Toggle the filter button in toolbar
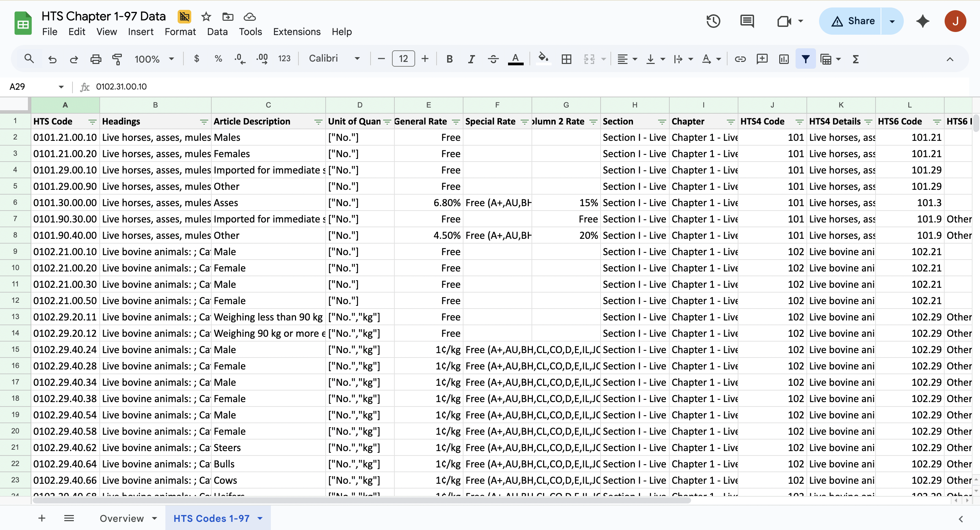The image size is (980, 530). [x=805, y=59]
